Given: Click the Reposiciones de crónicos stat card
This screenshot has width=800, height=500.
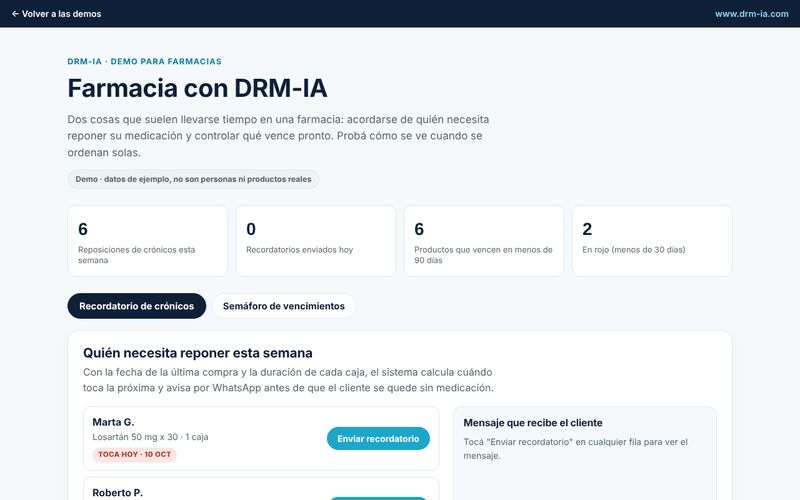Looking at the screenshot, I should [x=147, y=241].
